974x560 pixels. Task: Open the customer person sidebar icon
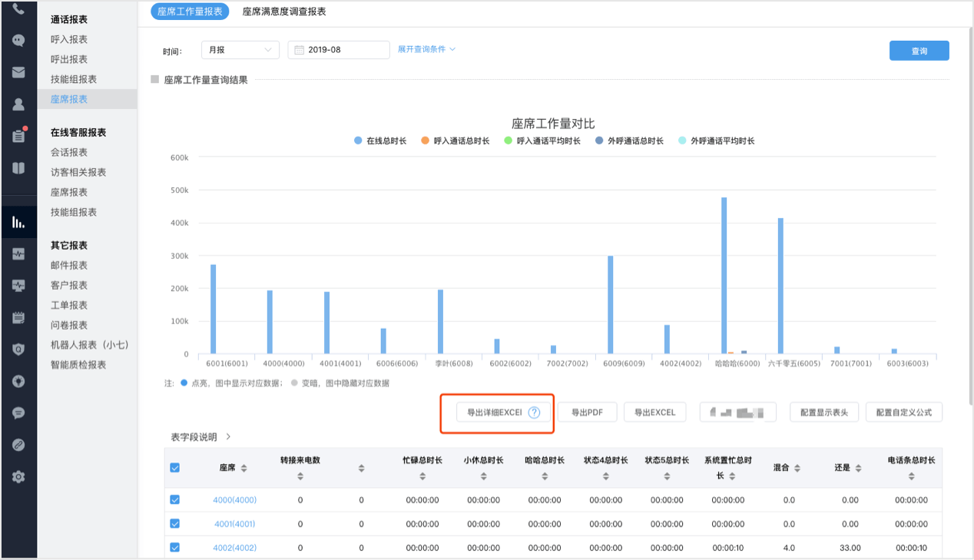[x=18, y=104]
